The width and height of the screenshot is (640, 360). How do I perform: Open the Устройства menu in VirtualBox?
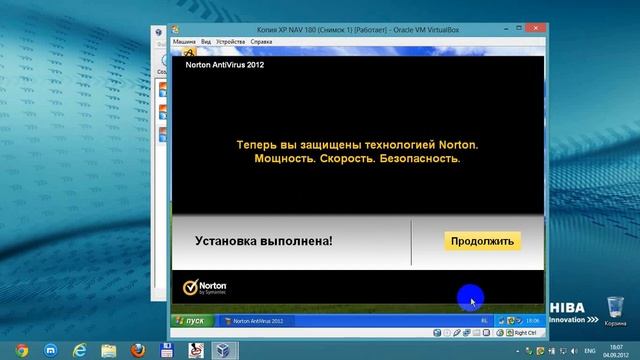(x=231, y=42)
